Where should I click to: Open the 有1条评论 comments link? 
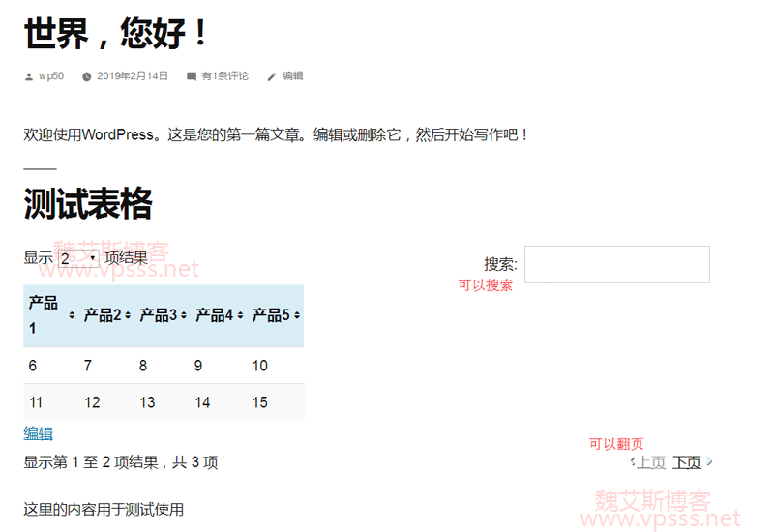pos(224,76)
